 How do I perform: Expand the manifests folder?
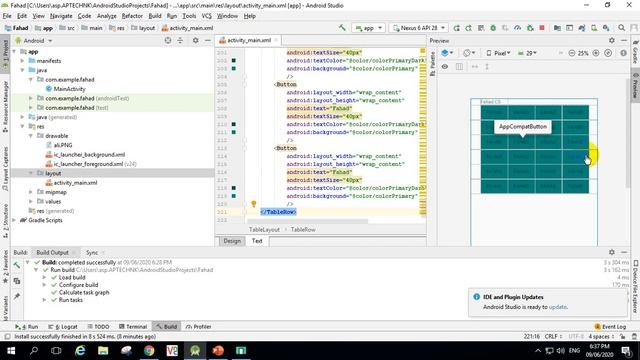22,61
